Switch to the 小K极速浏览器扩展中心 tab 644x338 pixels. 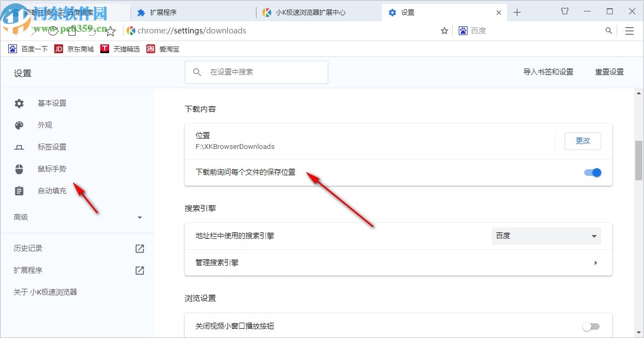tap(312, 12)
